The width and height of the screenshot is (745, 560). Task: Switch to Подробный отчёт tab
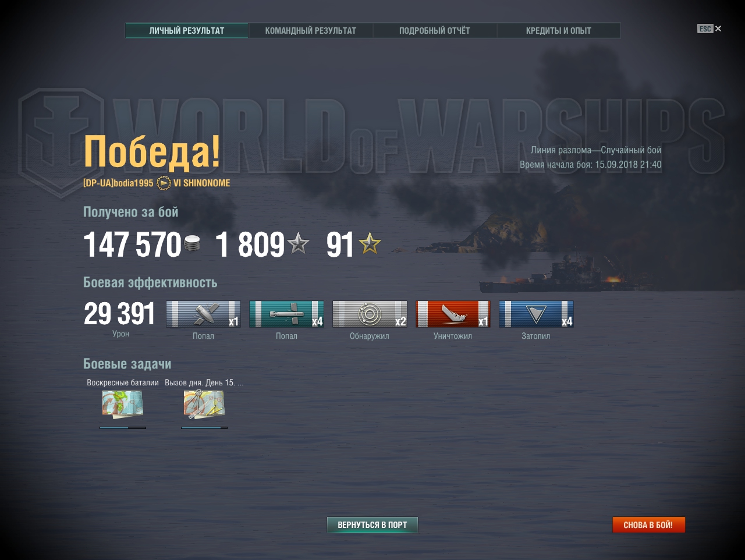pyautogui.click(x=434, y=31)
